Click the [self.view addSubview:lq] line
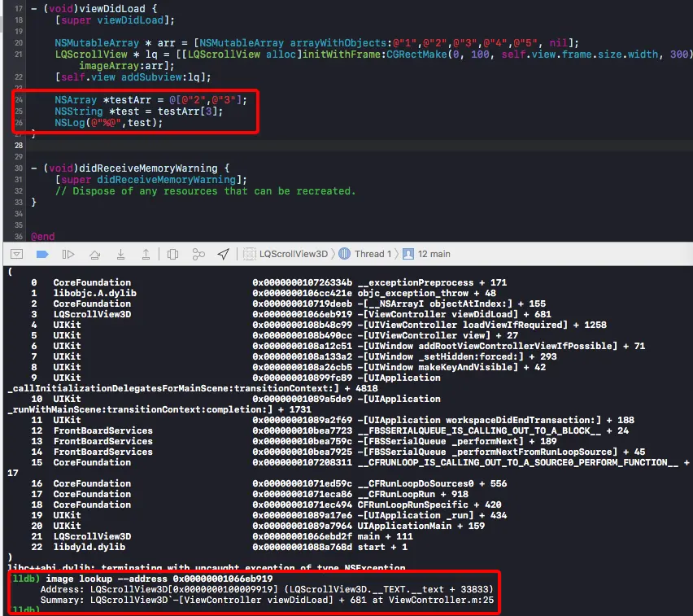 click(x=133, y=77)
